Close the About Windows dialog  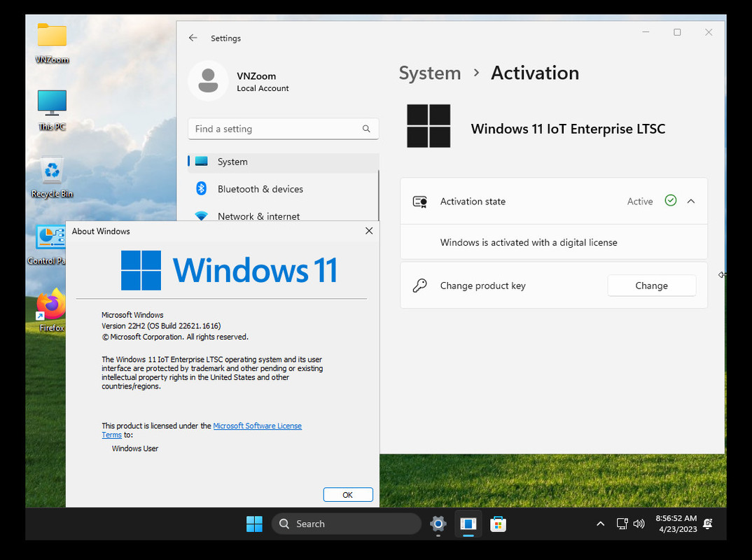tap(369, 230)
